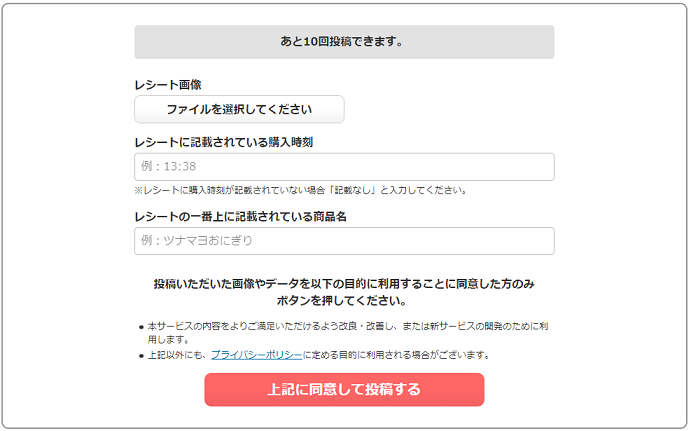This screenshot has height=431, width=691.
Task: Click the product name field (例：ツナマヨおにぎり)
Action: (344, 241)
